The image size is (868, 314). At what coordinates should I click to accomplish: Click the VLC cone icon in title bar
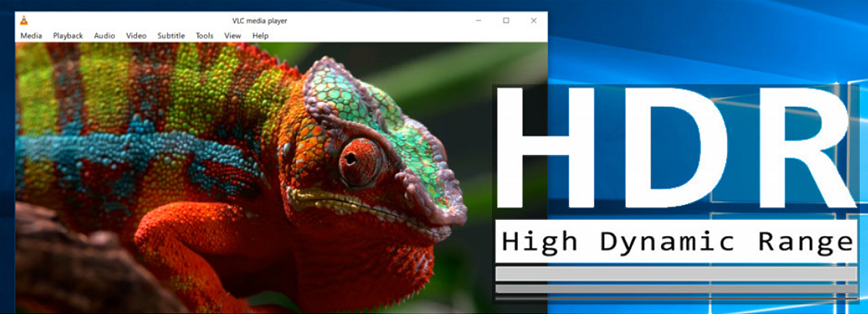click(25, 20)
